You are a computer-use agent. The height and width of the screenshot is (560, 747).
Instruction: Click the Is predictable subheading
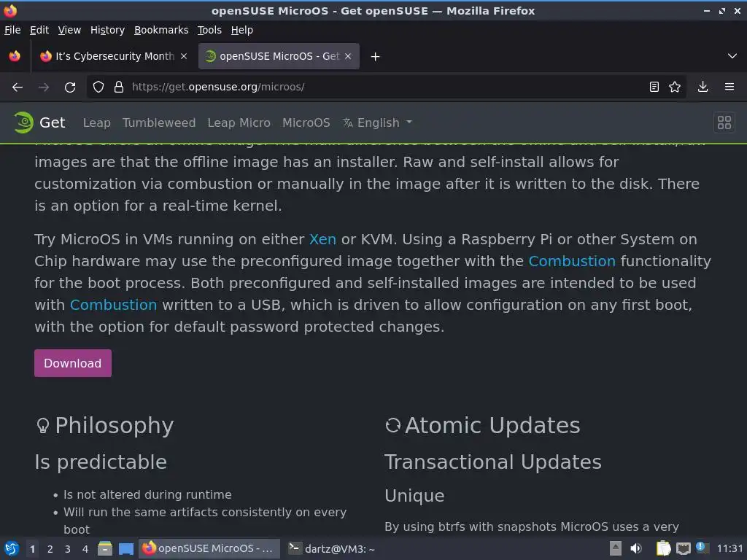coord(101,462)
